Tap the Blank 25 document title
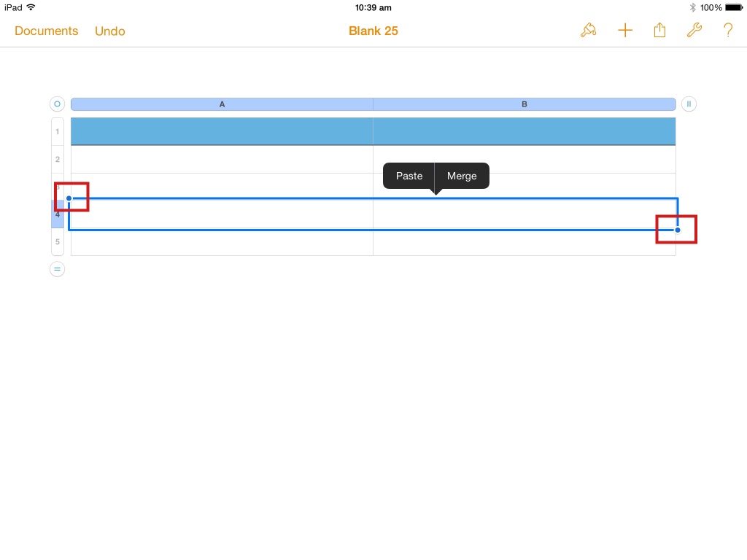 tap(373, 31)
